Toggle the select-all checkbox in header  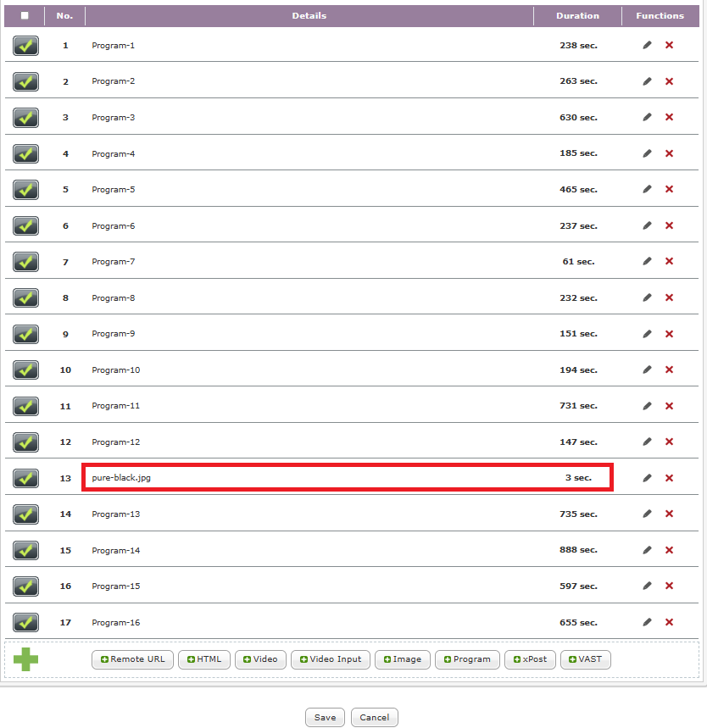point(25,15)
